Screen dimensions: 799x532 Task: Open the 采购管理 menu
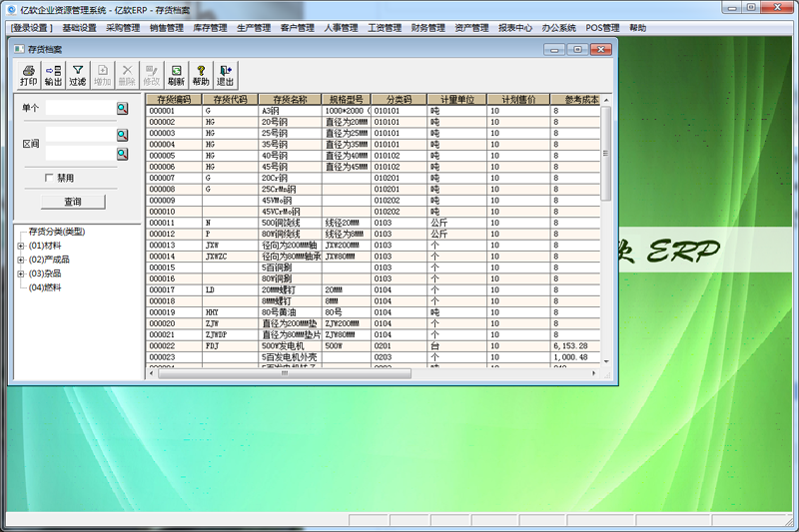pos(123,28)
